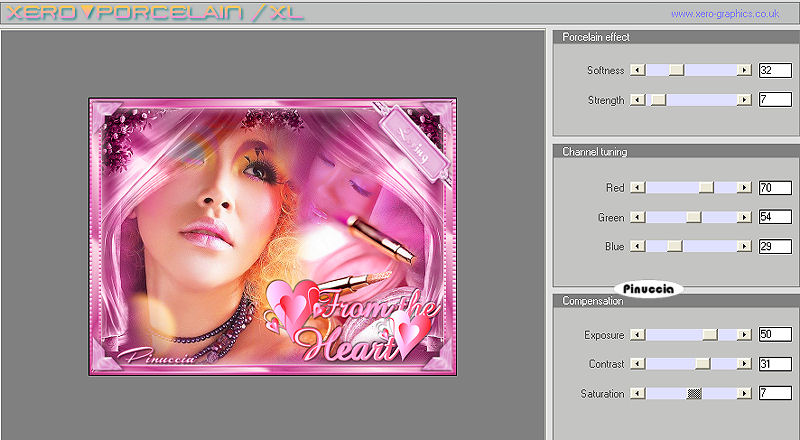Image resolution: width=800 pixels, height=440 pixels.
Task: Click the Blue label
Action: point(615,247)
